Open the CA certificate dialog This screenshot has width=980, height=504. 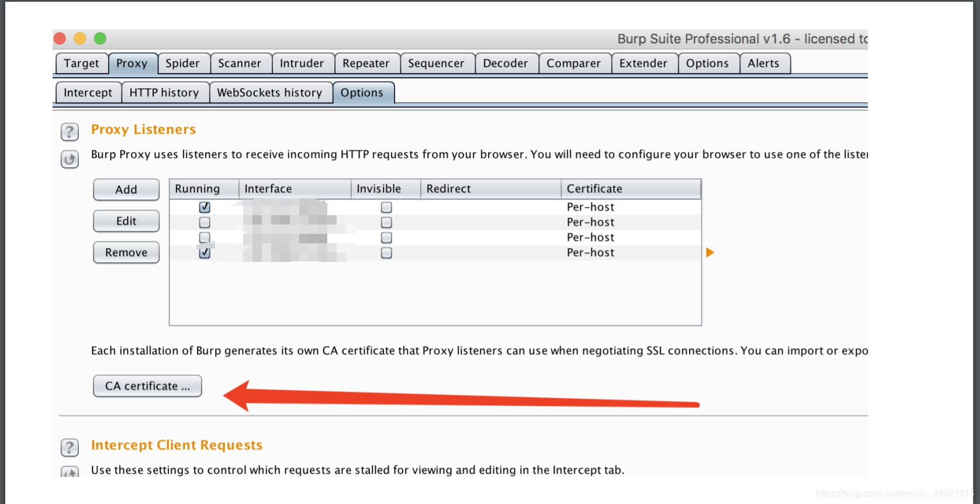[x=147, y=386]
